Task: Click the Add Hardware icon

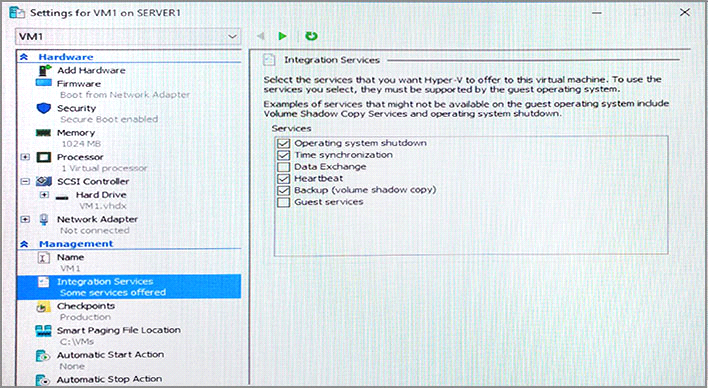Action: pos(45,70)
